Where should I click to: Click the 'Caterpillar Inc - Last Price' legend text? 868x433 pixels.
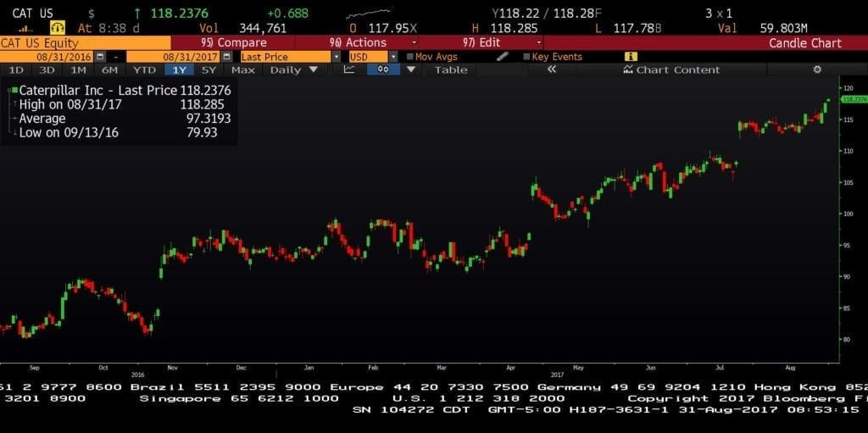98,91
